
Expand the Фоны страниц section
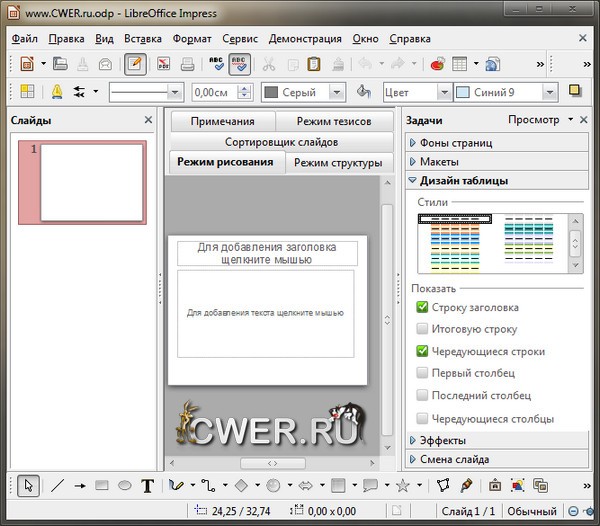pyautogui.click(x=455, y=143)
